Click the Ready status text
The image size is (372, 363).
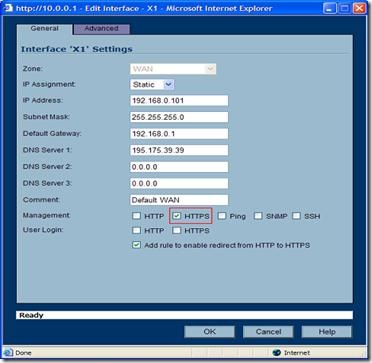pos(31,315)
